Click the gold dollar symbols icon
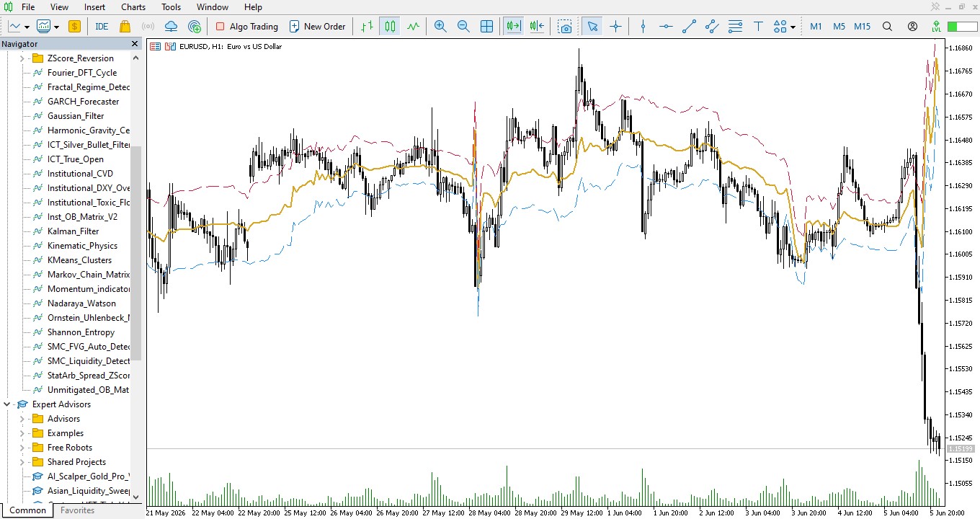980x519 pixels. point(74,27)
